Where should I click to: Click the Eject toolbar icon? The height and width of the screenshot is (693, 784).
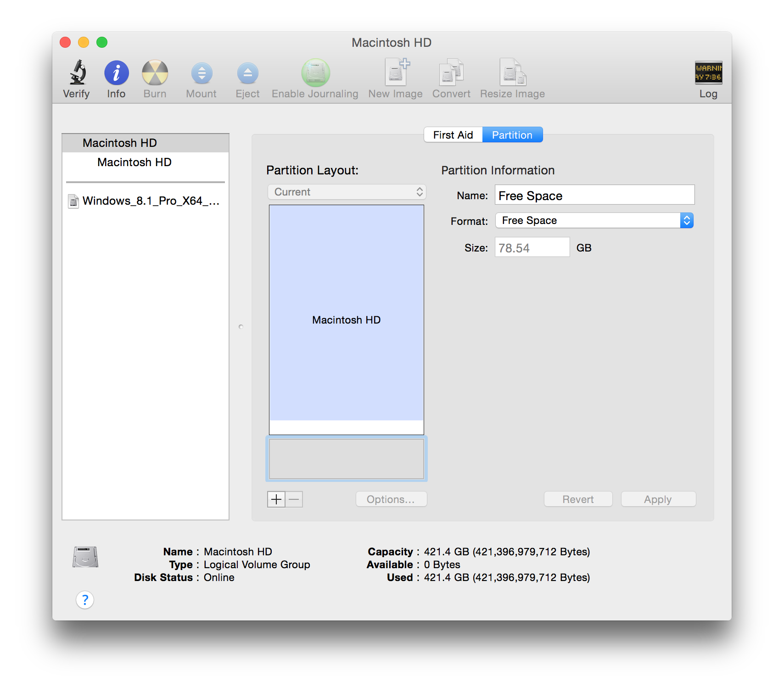tap(248, 73)
